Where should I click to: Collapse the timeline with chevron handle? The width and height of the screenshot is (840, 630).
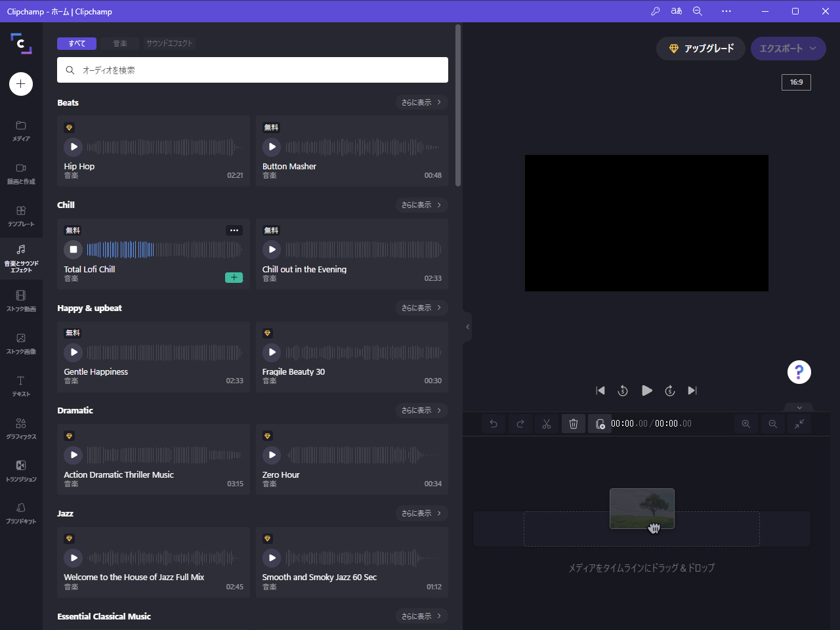coord(799,408)
